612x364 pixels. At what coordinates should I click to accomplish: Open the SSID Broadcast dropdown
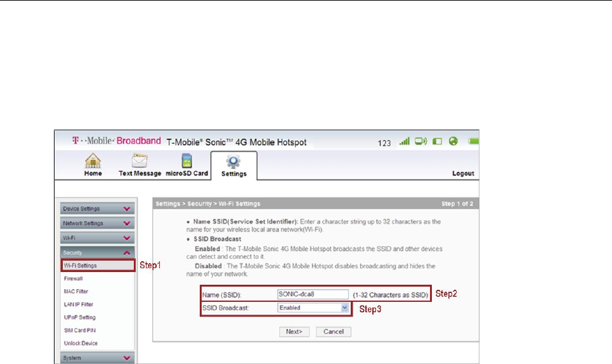pos(313,308)
